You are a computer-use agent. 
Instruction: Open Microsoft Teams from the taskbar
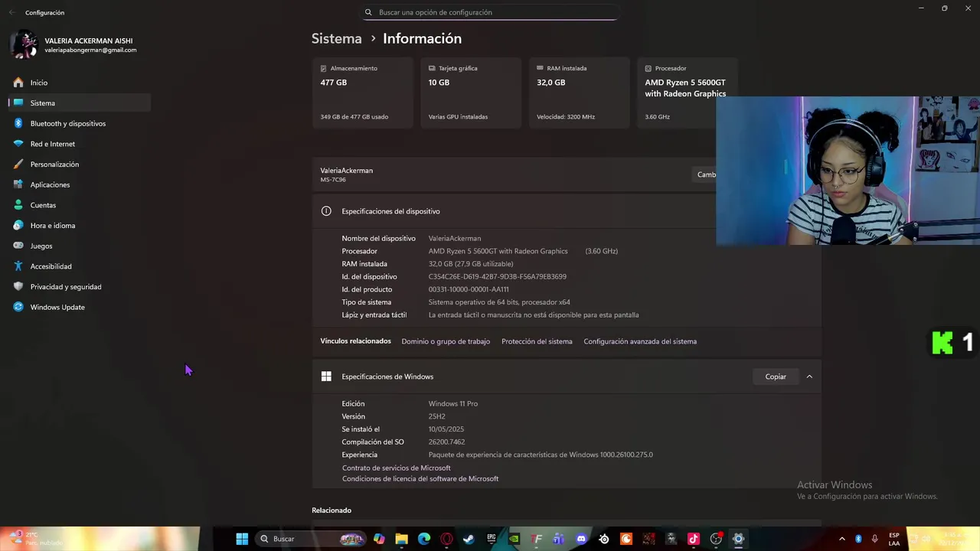(x=559, y=539)
